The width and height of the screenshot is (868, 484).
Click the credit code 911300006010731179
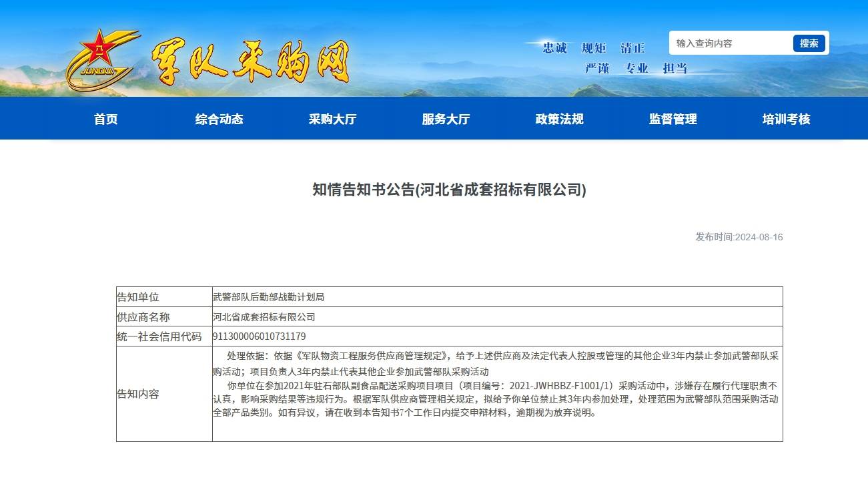click(259, 336)
